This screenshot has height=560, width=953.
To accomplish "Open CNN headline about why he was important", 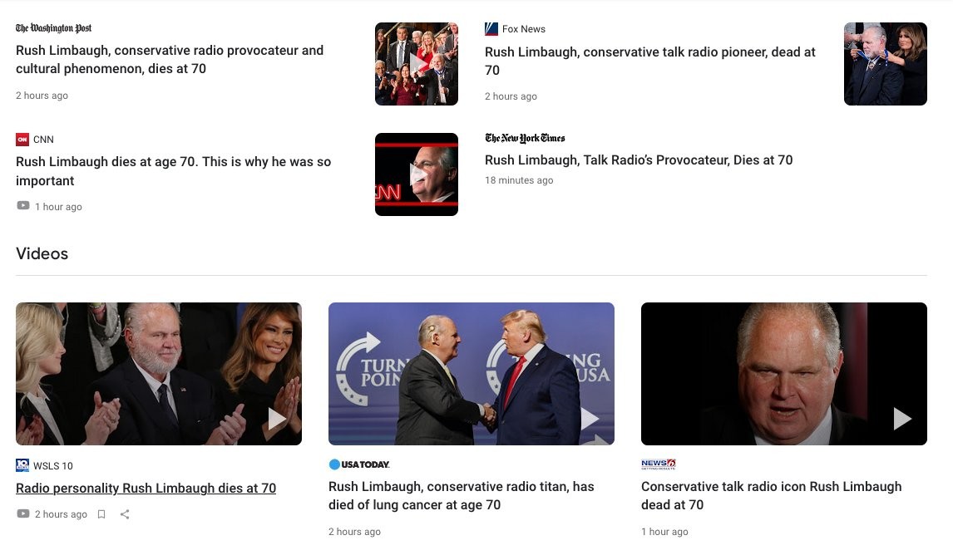I will 173,171.
